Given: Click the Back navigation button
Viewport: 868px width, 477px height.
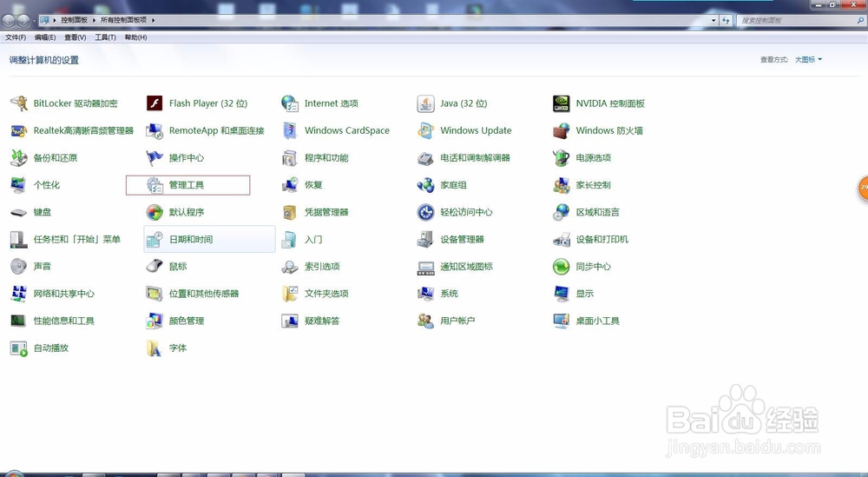Looking at the screenshot, I should point(9,21).
